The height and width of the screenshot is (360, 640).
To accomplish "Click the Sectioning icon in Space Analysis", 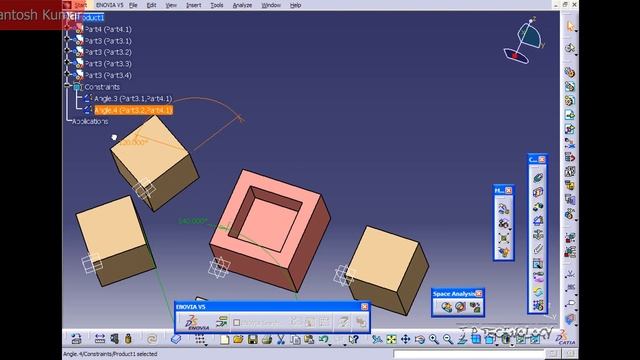I will (460, 307).
